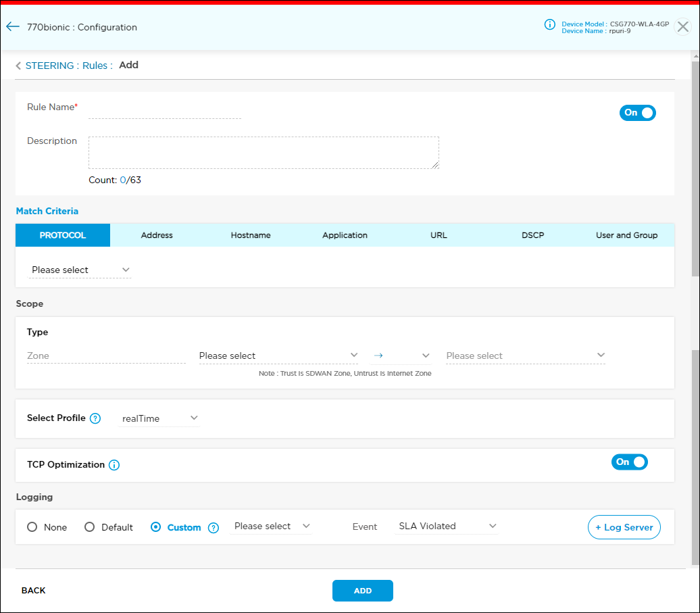Disable the TCP Optimization toggle
Image resolution: width=700 pixels, height=613 pixels.
629,462
